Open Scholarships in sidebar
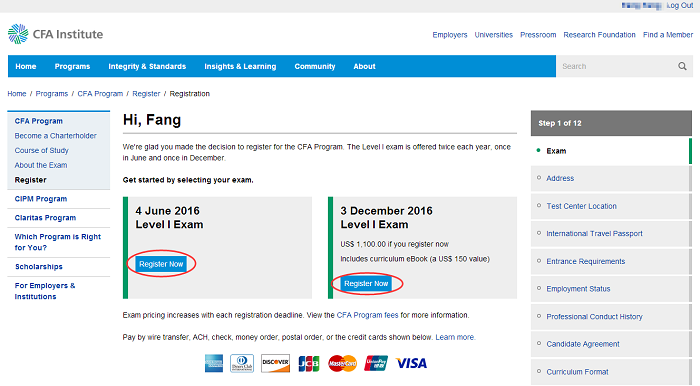 39,266
